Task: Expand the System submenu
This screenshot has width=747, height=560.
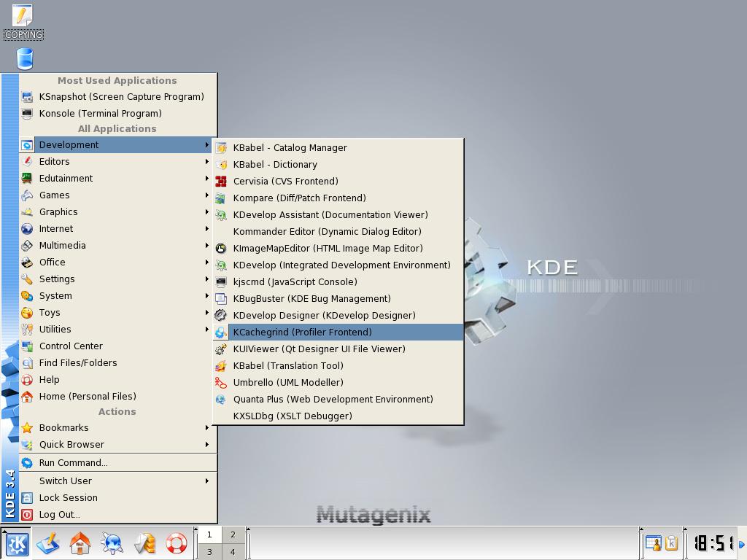Action: (x=118, y=296)
